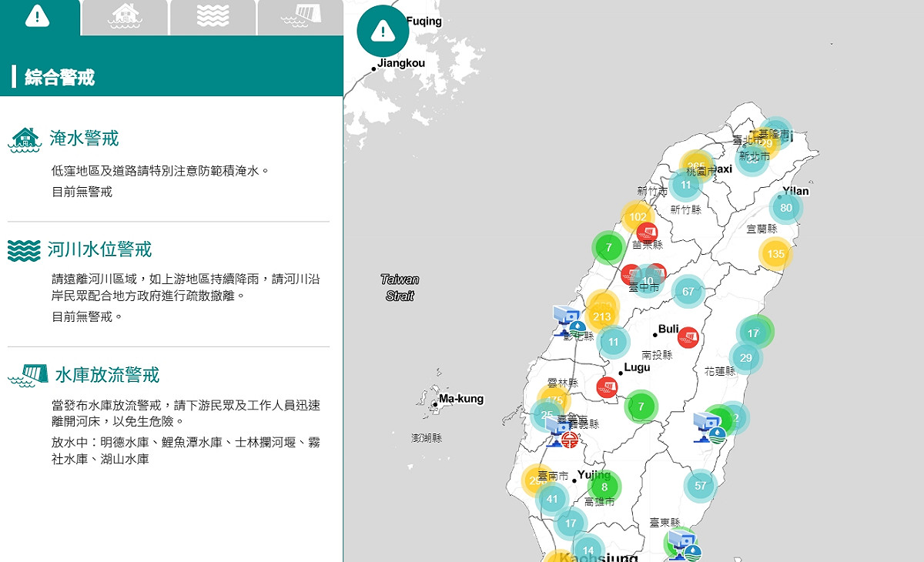
Task: Click the red reservoir marker left of the Taichung 10 cluster
Action: 631,275
